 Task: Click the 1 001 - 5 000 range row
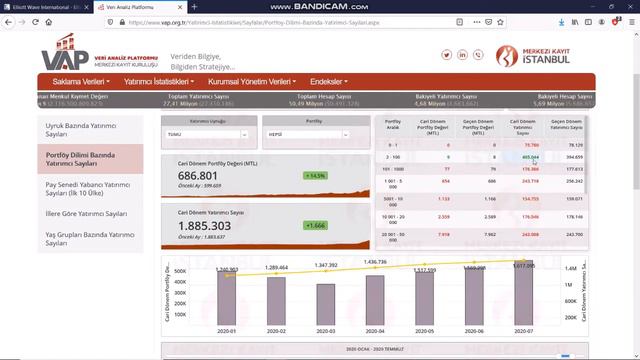pyautogui.click(x=481, y=184)
